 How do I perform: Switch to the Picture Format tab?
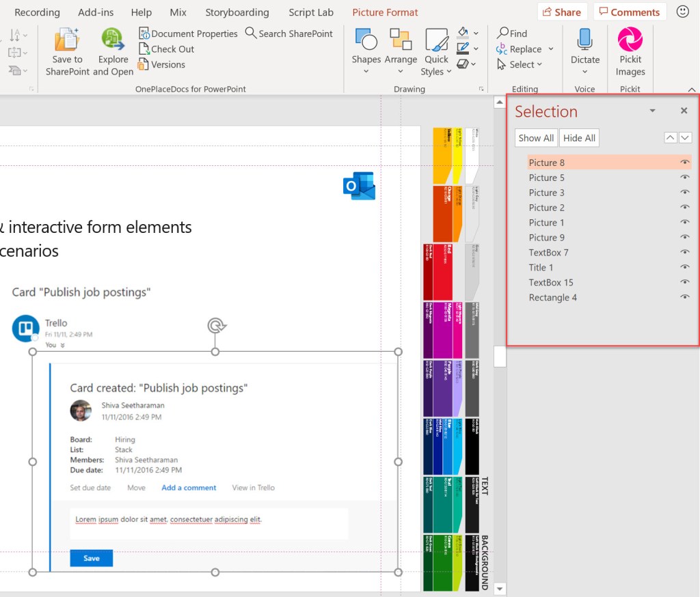click(385, 12)
